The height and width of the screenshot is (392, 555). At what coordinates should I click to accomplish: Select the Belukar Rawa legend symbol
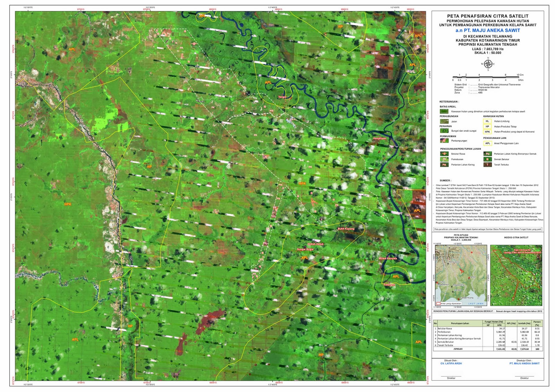pyautogui.click(x=444, y=154)
